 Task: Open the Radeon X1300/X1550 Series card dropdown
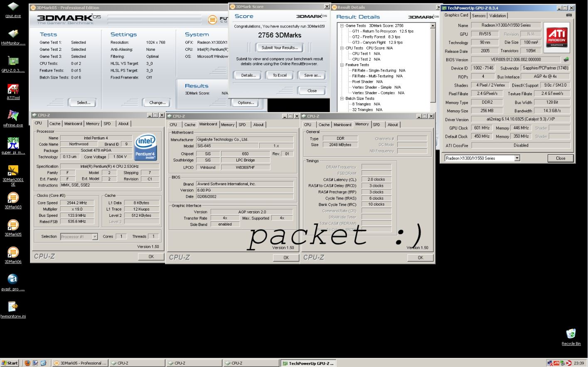pyautogui.click(x=517, y=158)
